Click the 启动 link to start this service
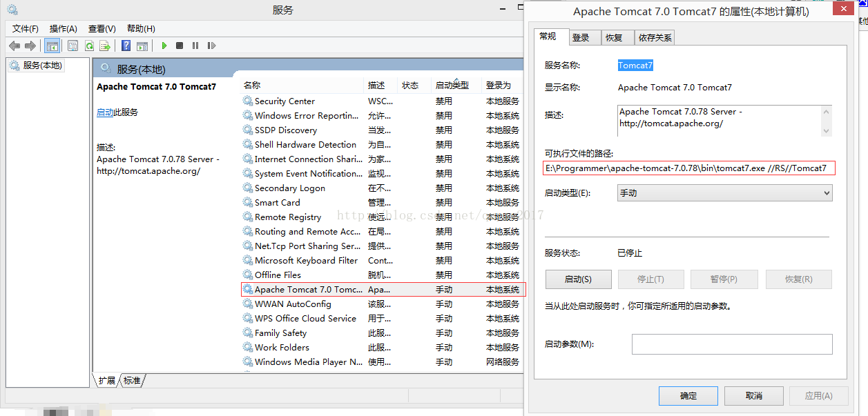 (105, 112)
